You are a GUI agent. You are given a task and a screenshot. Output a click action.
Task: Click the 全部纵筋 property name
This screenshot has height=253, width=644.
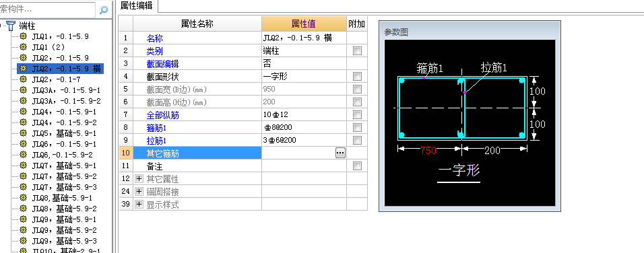click(162, 115)
